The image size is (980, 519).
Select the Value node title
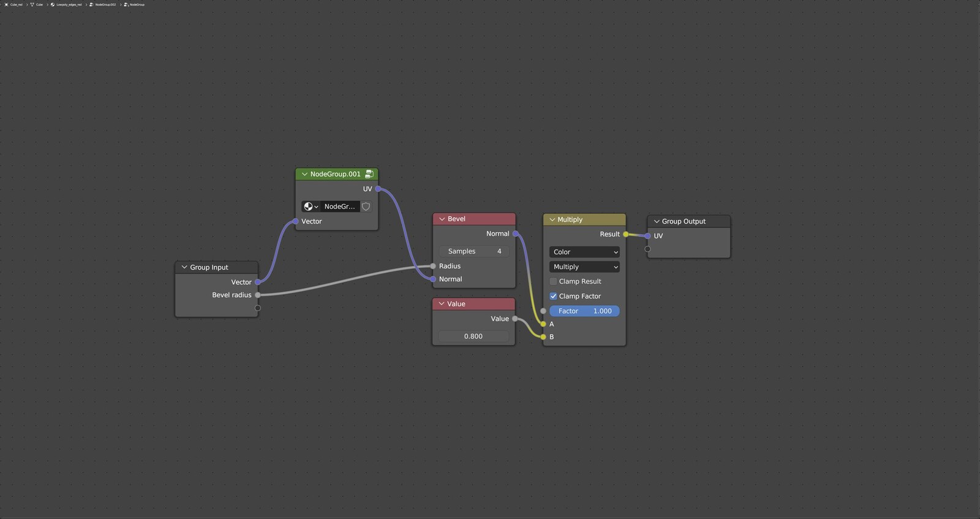[x=456, y=304]
